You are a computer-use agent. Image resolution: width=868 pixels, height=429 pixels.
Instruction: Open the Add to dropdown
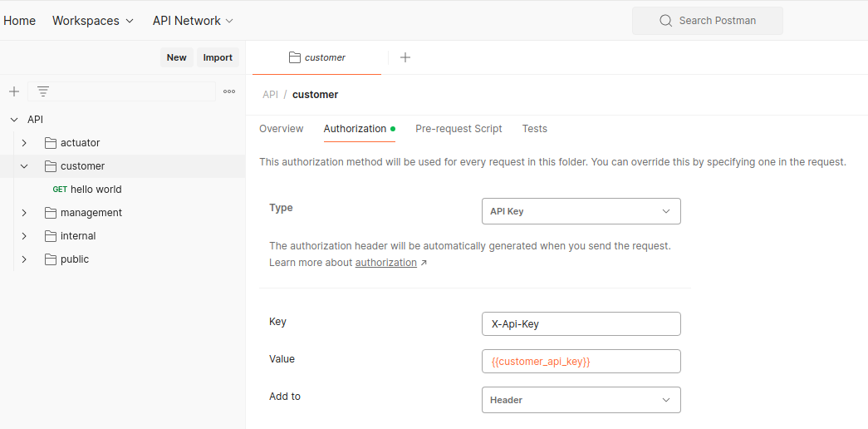[x=581, y=400]
